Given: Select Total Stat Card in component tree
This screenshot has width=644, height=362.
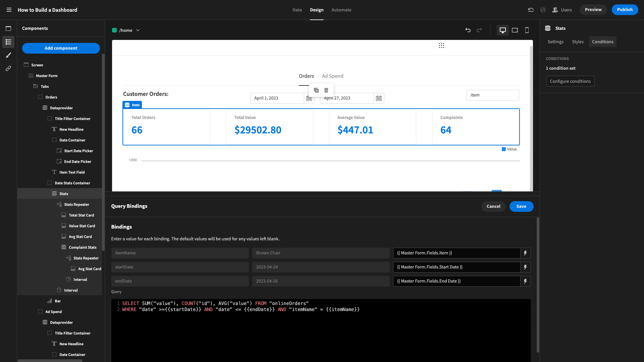Looking at the screenshot, I should click(x=81, y=215).
